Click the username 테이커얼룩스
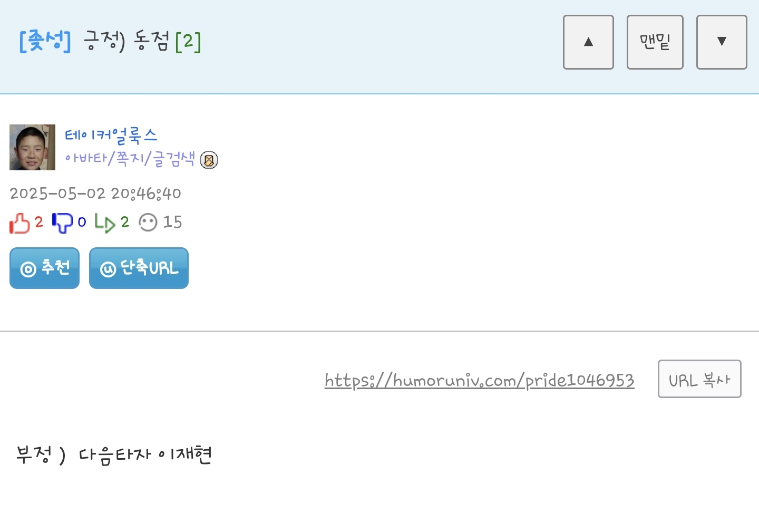Viewport: 759px width, 532px height. (x=111, y=136)
